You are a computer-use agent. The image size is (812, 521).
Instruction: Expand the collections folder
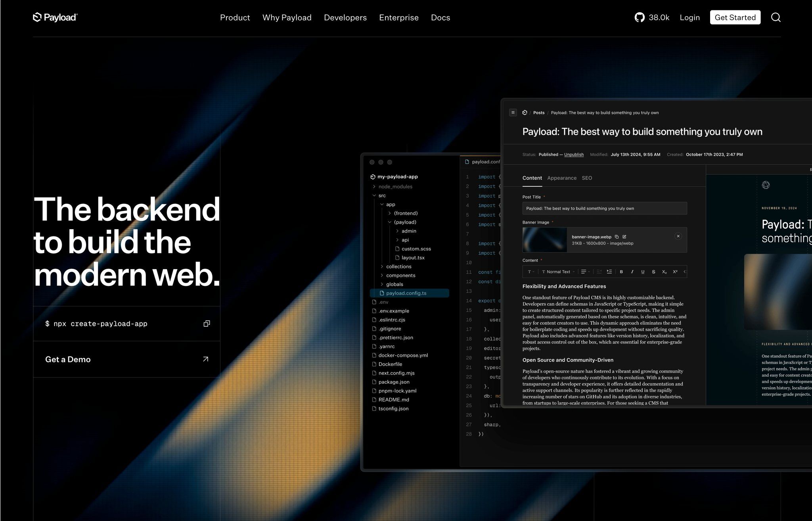(398, 266)
